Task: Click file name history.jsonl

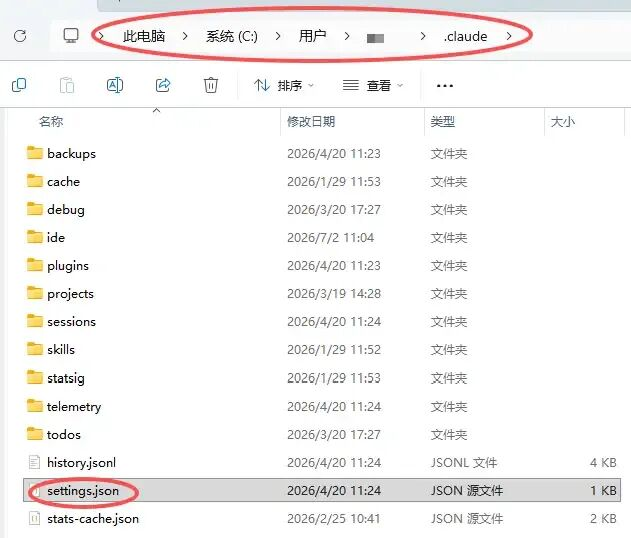Action: coord(81,463)
